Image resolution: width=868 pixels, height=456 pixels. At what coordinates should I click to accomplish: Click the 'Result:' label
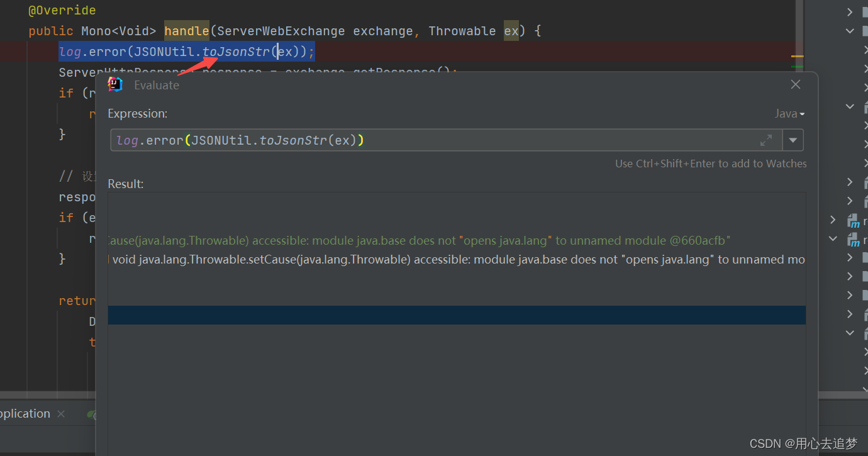coord(126,184)
